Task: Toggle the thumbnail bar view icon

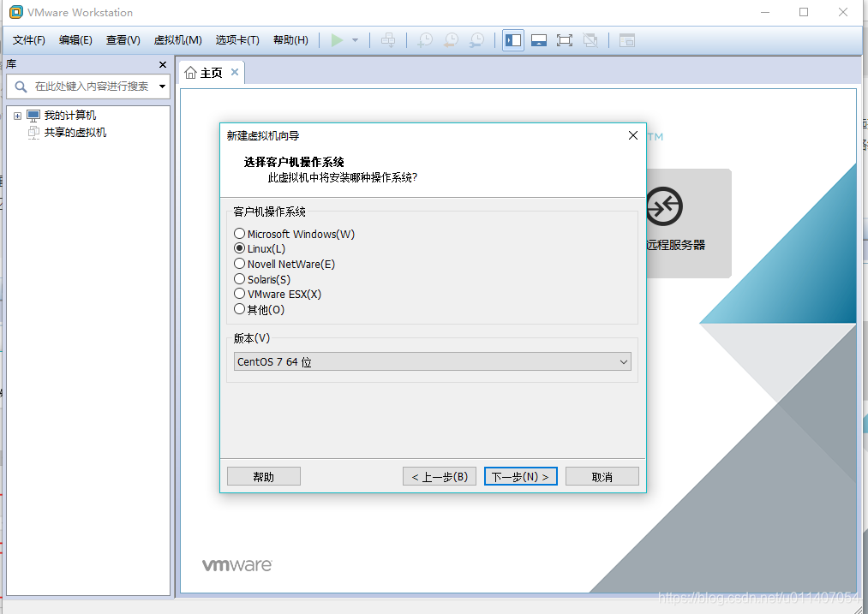Action: tap(539, 40)
